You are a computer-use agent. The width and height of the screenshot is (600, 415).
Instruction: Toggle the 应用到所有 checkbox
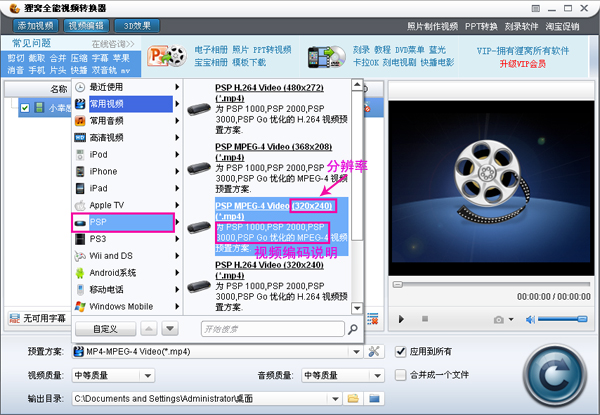pos(400,351)
